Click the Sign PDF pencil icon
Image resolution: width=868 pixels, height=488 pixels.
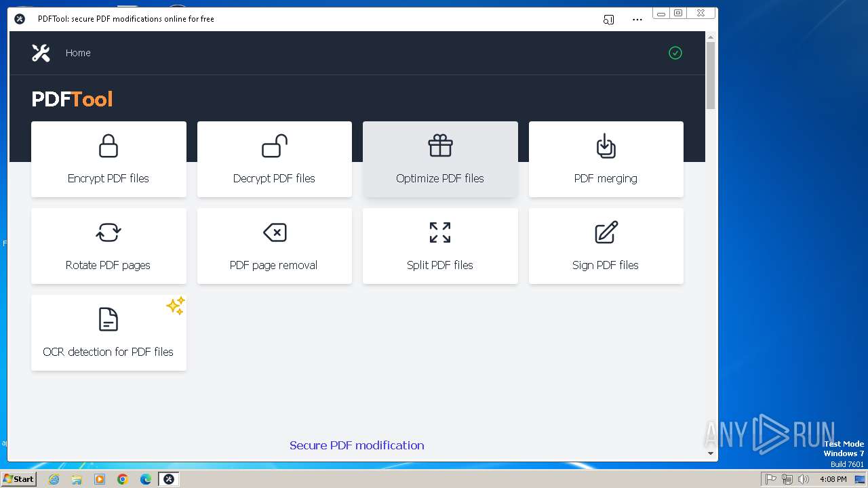[x=606, y=232]
